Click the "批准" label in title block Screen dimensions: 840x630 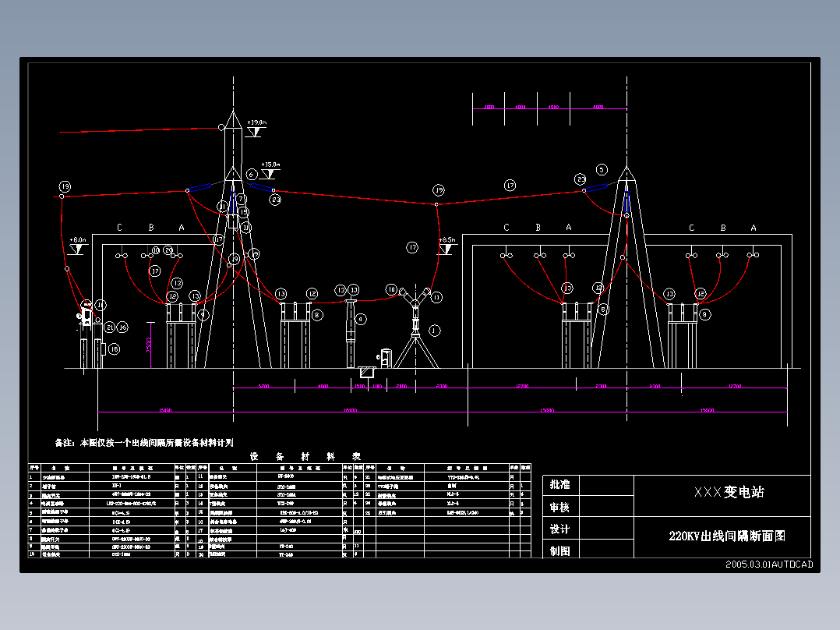click(559, 485)
